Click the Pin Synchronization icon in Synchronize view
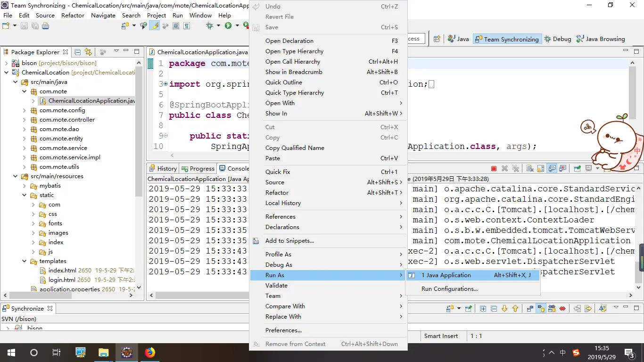The height and width of the screenshot is (362, 644). click(468, 309)
